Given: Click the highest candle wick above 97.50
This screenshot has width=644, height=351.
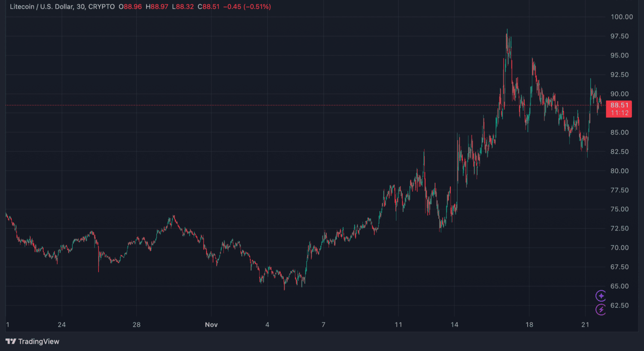Looking at the screenshot, I should tap(507, 31).
